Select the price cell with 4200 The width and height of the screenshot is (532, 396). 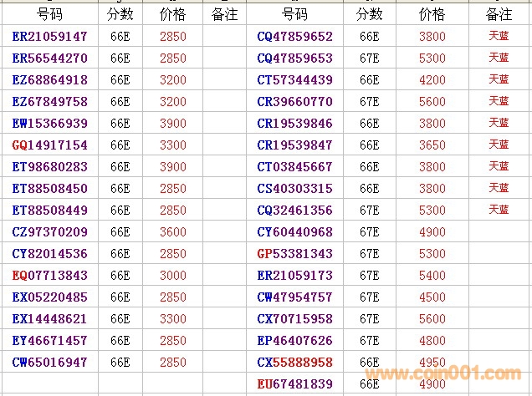(432, 80)
